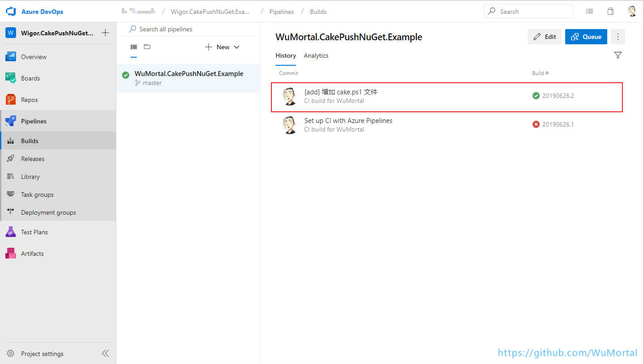
Task: Click the plus icon next to project name
Action: 105,33
